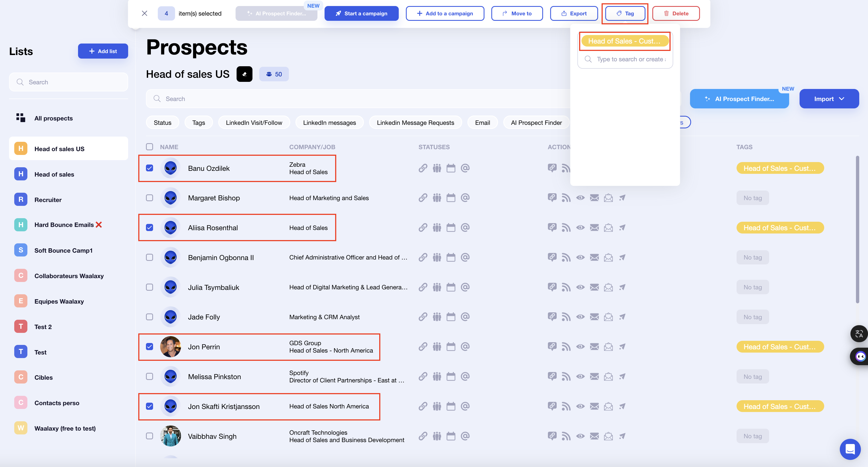Click the email icon for Jon Perrin
Image resolution: width=868 pixels, height=467 pixels.
[595, 346]
